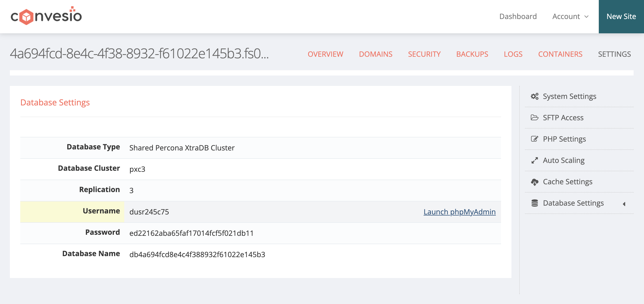Open the Account dropdown menu

point(567,16)
